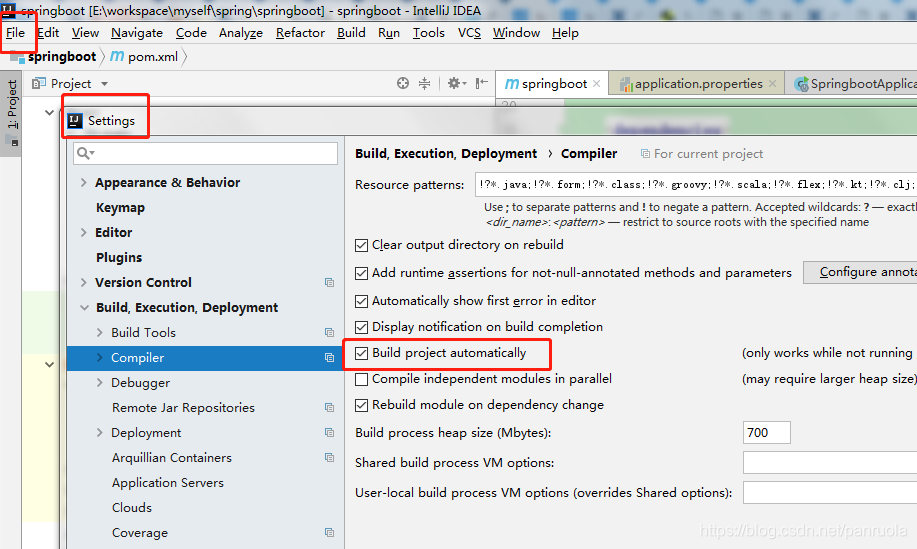Toggle Automatically show first error in editor
Viewport: 917px width, 549px height.
click(x=361, y=301)
